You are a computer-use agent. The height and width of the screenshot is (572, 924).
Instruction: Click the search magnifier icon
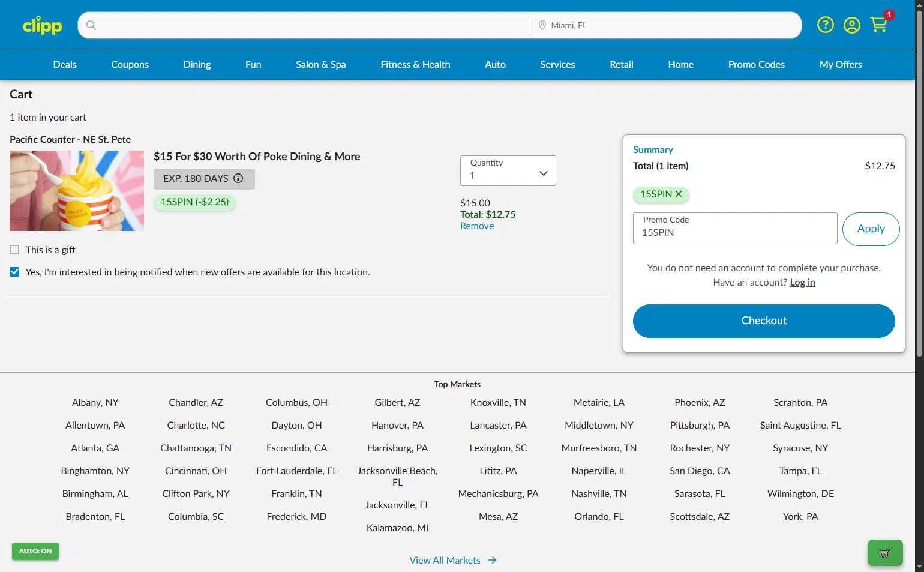tap(91, 25)
